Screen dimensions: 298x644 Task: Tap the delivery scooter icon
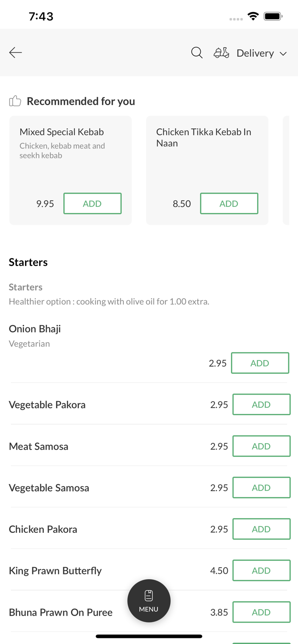click(x=221, y=53)
